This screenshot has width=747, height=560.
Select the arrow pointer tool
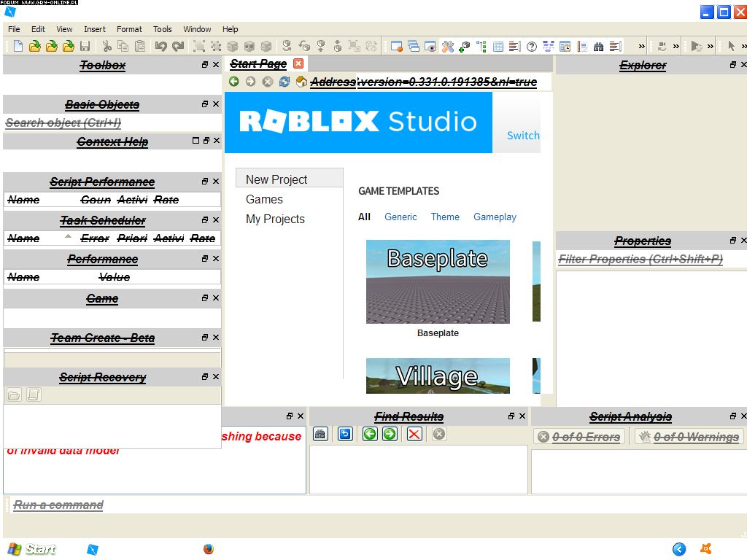[731, 46]
